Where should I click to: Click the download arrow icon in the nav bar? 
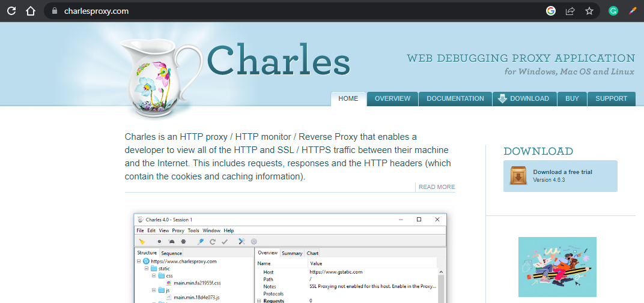pos(502,99)
